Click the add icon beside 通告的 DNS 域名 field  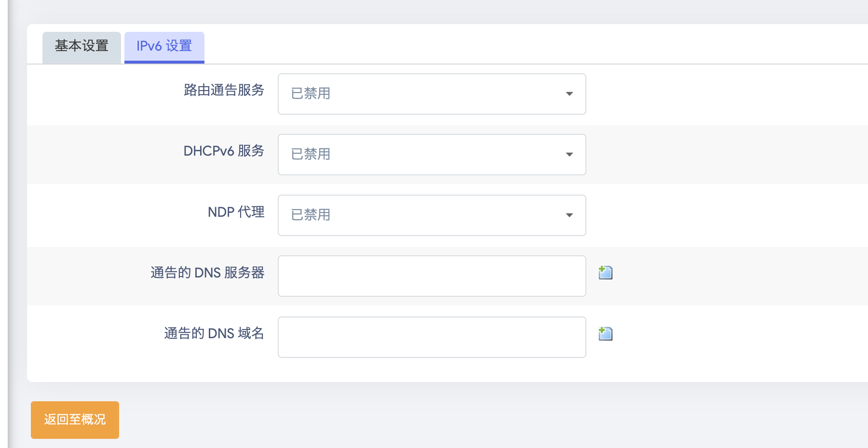(x=605, y=333)
